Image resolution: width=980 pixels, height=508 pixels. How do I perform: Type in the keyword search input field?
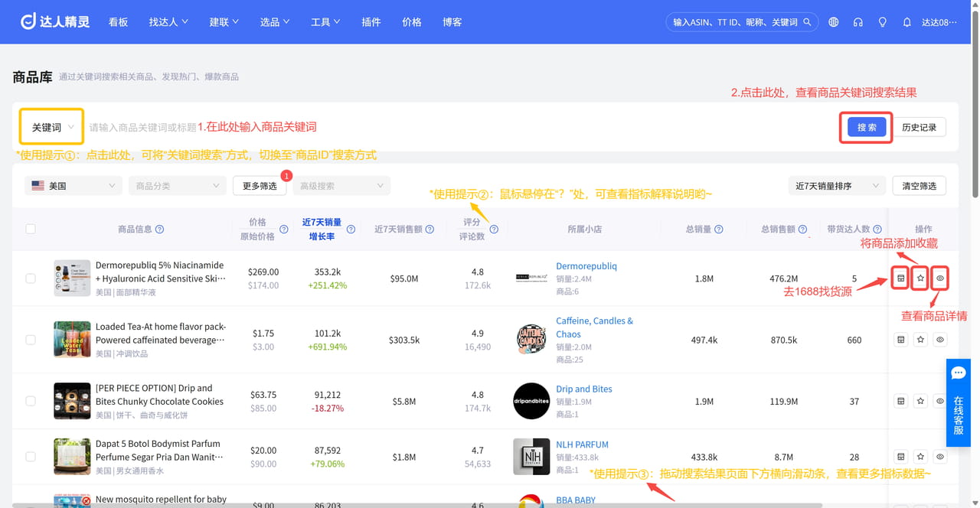[x=306, y=126]
